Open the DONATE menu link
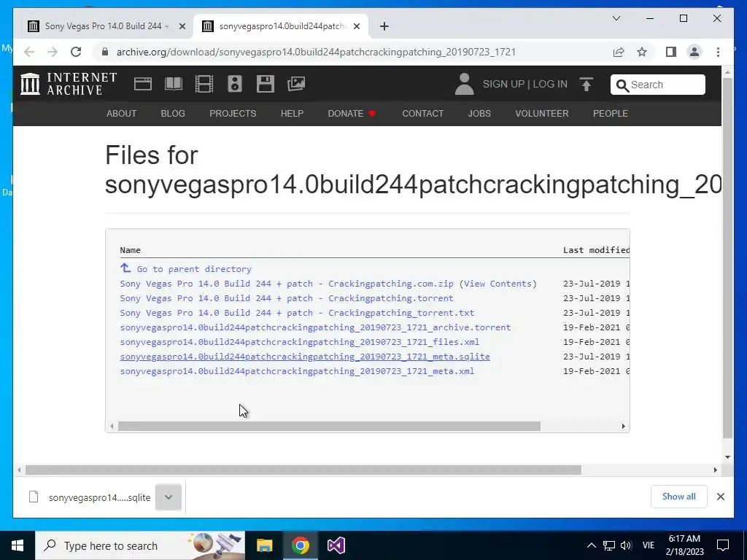This screenshot has width=747, height=560. (352, 113)
